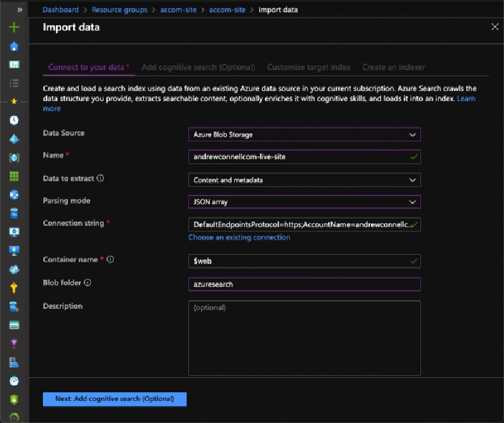Open the SQL servers icon with gear
Image resolution: width=504 pixels, height=423 pixels.
pos(14,306)
